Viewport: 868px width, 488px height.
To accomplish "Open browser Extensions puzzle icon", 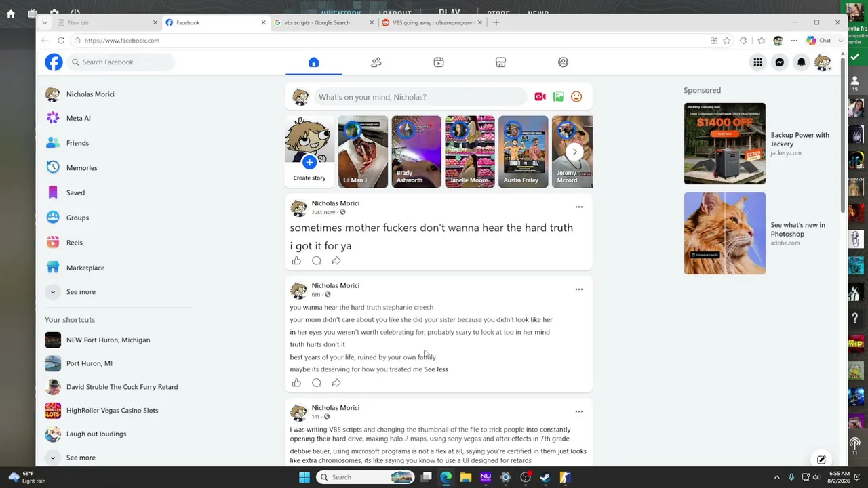I will (743, 41).
